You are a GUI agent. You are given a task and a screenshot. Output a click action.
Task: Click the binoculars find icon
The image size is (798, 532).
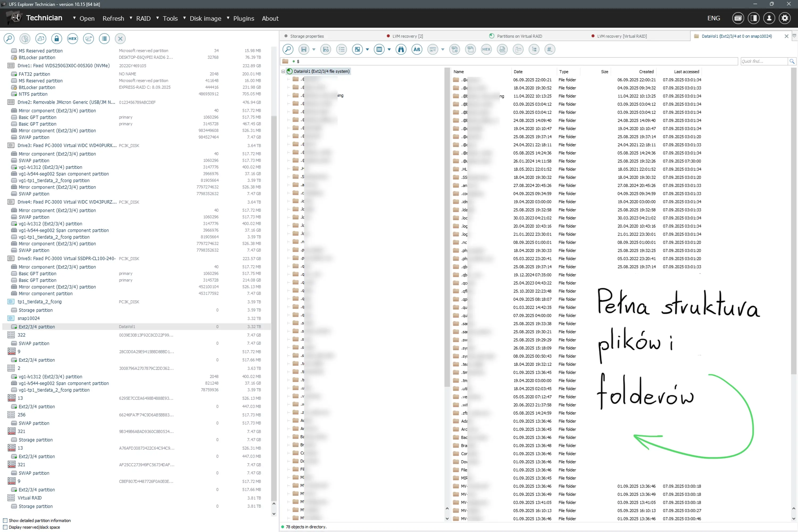tap(401, 49)
